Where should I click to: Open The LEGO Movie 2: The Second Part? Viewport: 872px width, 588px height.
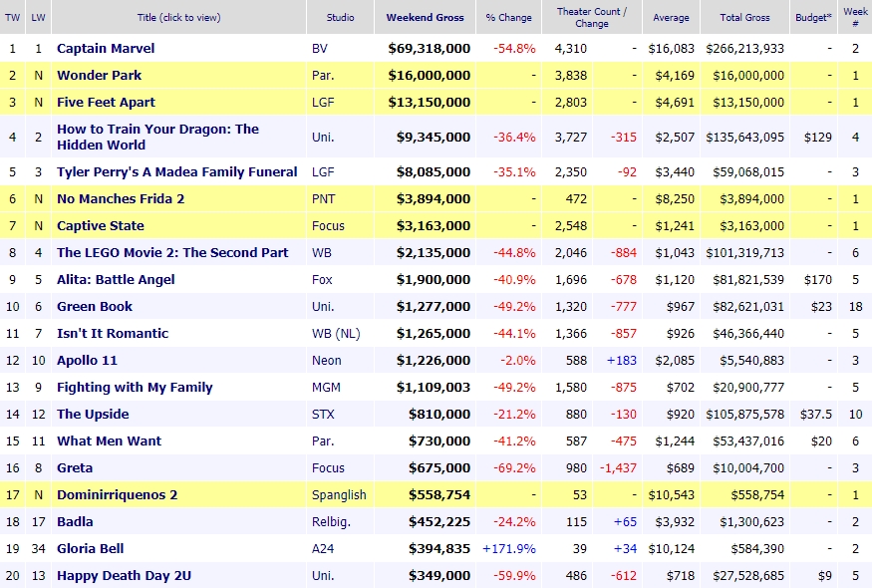pos(172,252)
